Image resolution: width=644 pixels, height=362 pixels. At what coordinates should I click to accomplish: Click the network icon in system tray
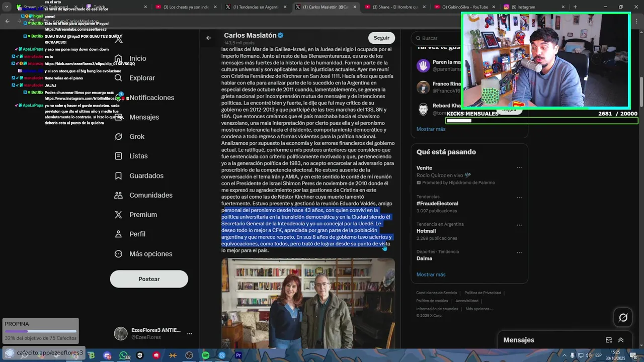580,355
